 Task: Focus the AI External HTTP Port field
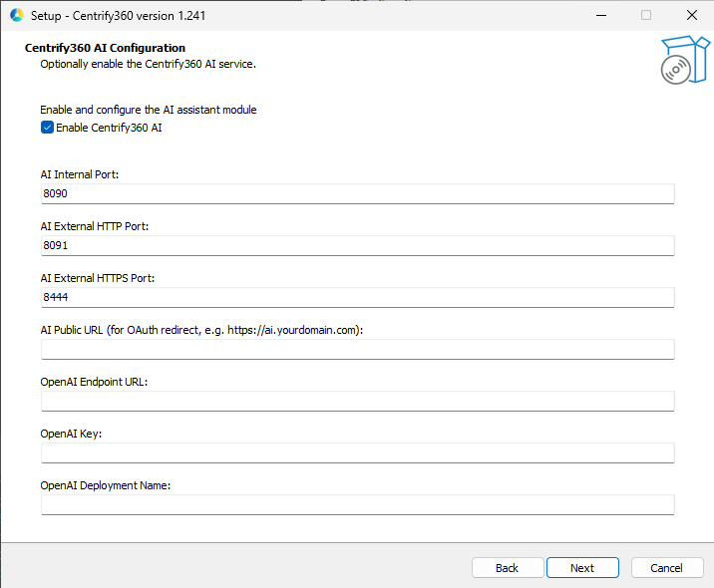(357, 246)
